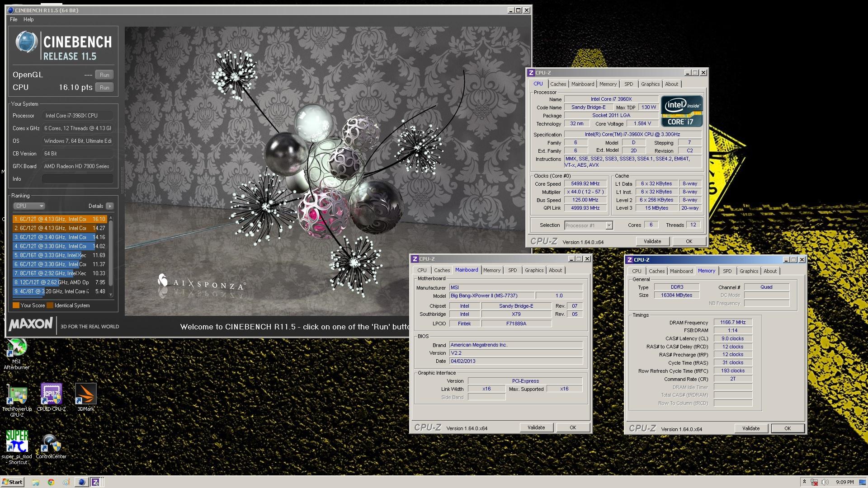Open the Paint icon in the taskbar

click(66, 482)
